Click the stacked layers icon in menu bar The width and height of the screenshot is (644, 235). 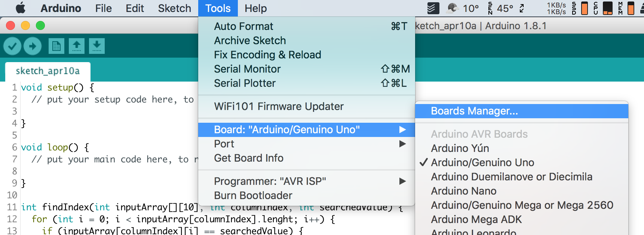tap(433, 8)
